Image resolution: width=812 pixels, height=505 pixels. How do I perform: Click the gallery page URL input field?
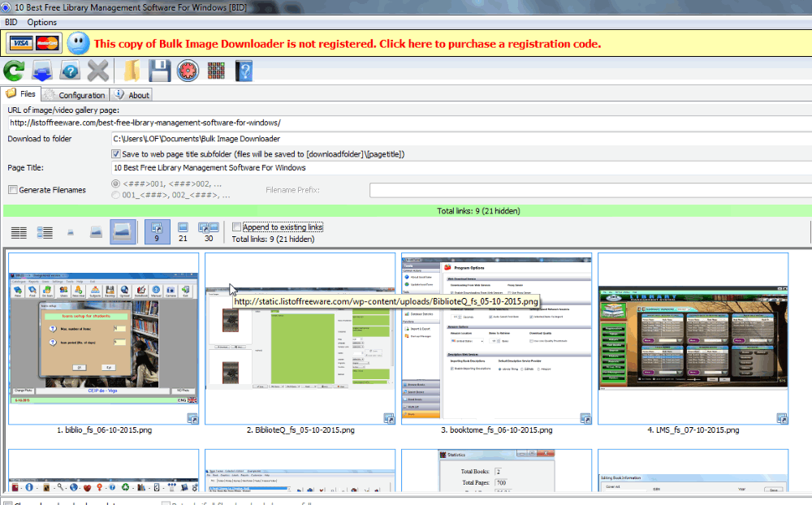pos(409,123)
